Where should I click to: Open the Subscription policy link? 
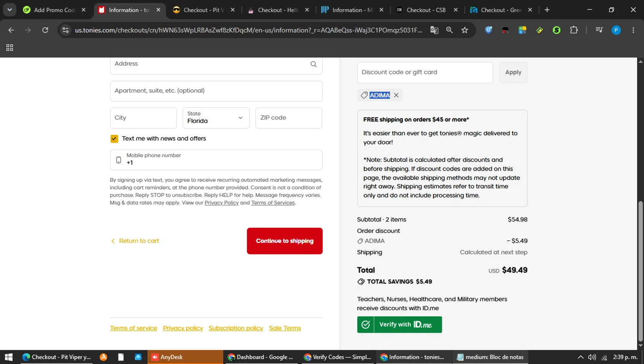tap(236, 328)
